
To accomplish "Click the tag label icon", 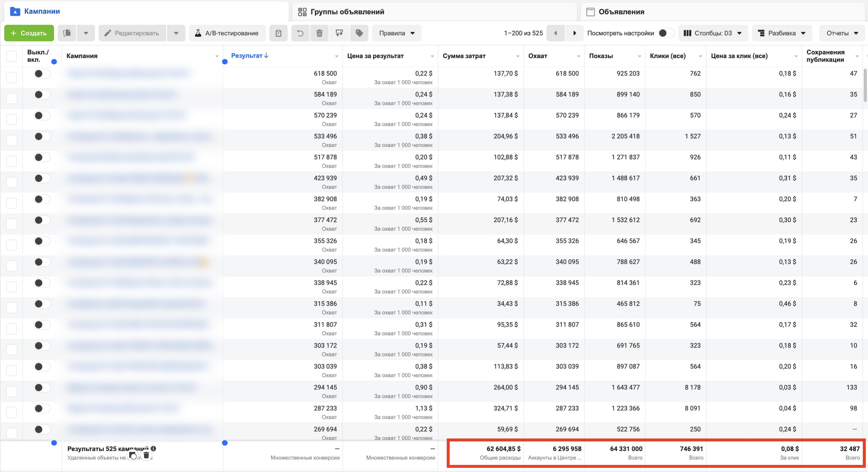I will pos(359,33).
